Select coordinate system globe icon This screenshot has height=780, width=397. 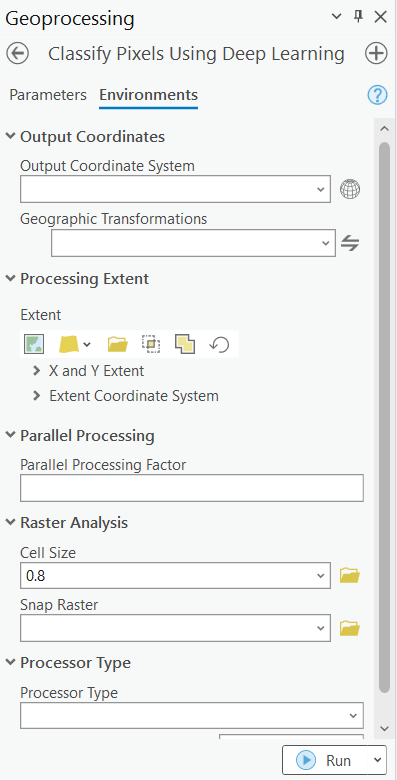(x=350, y=189)
